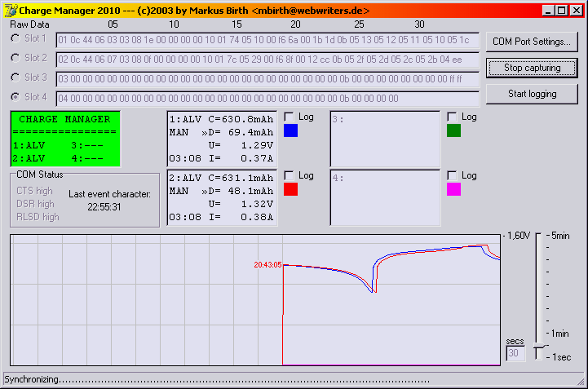Select the Slot 4 radio button
588x389 pixels.
click(15, 97)
